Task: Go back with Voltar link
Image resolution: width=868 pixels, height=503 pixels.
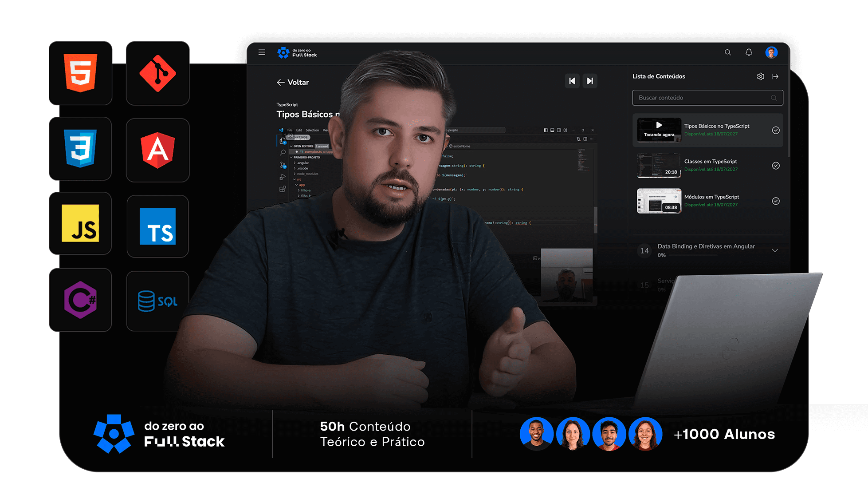Action: click(293, 82)
